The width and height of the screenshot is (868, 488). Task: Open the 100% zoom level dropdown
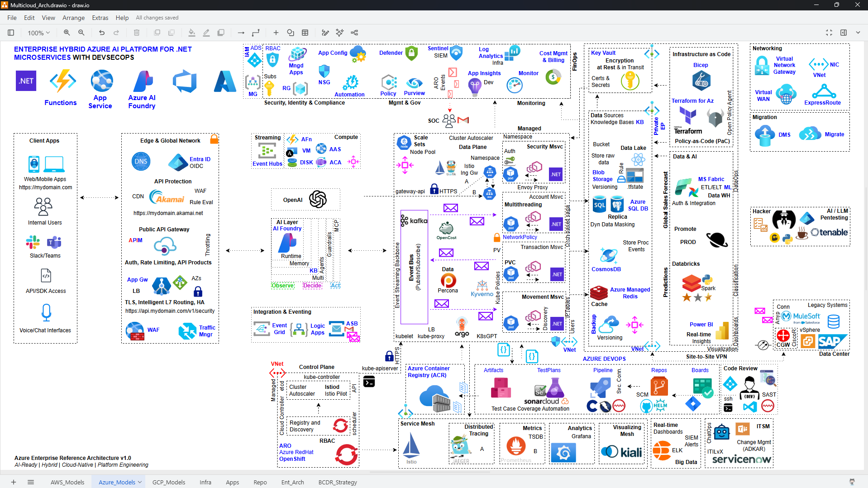(x=38, y=33)
